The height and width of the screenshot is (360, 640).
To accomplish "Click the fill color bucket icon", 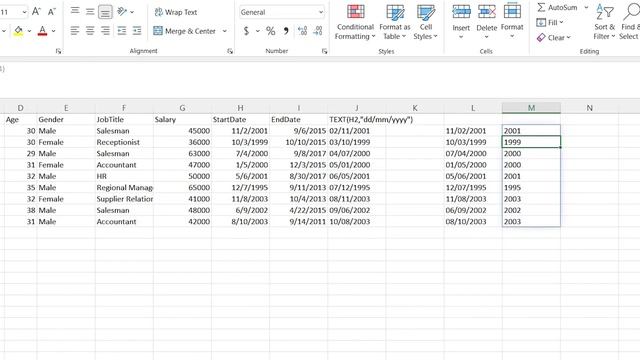I will pos(18,31).
